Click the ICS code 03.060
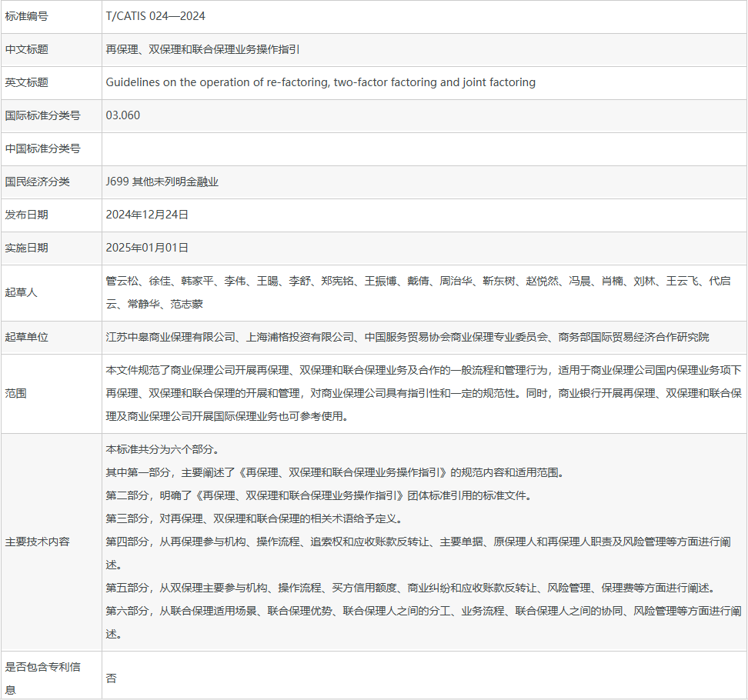Screen dimensions: 748x700 pyautogui.click(x=123, y=115)
